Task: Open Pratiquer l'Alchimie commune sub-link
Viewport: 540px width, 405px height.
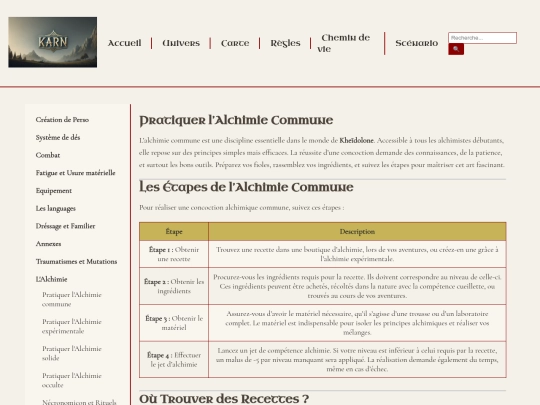Action: (72, 299)
